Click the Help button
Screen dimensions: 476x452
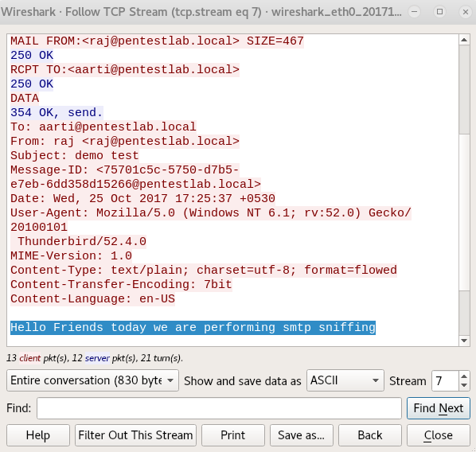tap(38, 435)
